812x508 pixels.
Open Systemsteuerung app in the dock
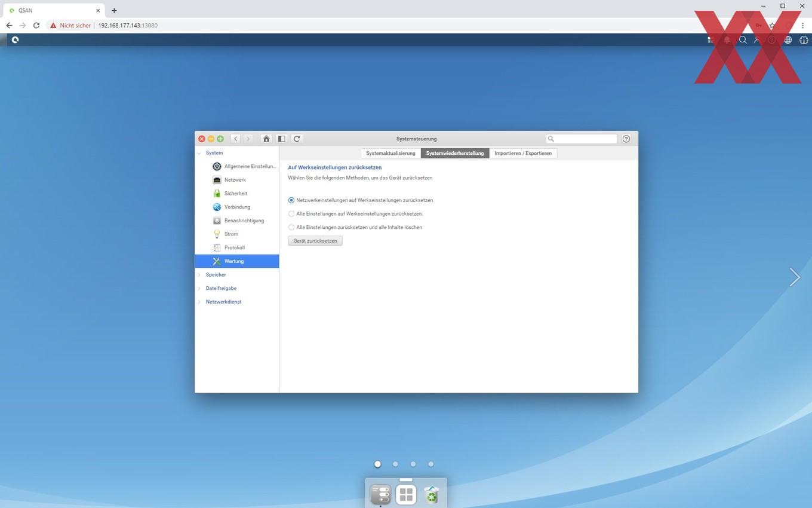click(380, 495)
